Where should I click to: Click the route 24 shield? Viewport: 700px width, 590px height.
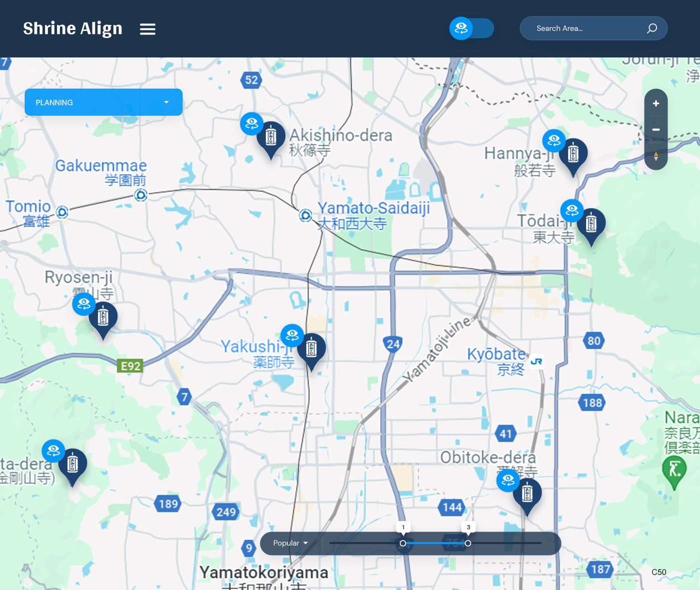(393, 344)
